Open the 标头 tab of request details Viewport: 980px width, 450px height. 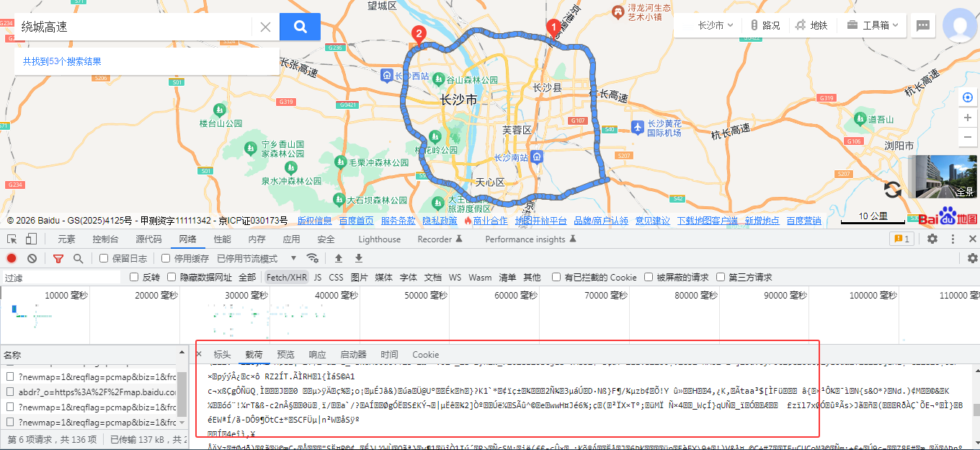pos(222,355)
